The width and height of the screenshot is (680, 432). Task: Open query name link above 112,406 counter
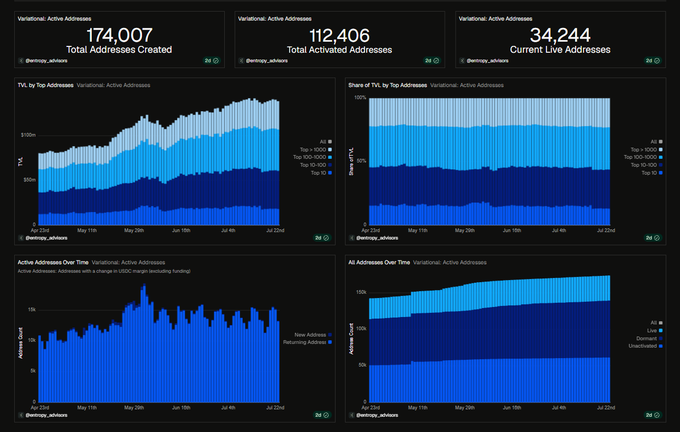pyautogui.click(x=275, y=19)
